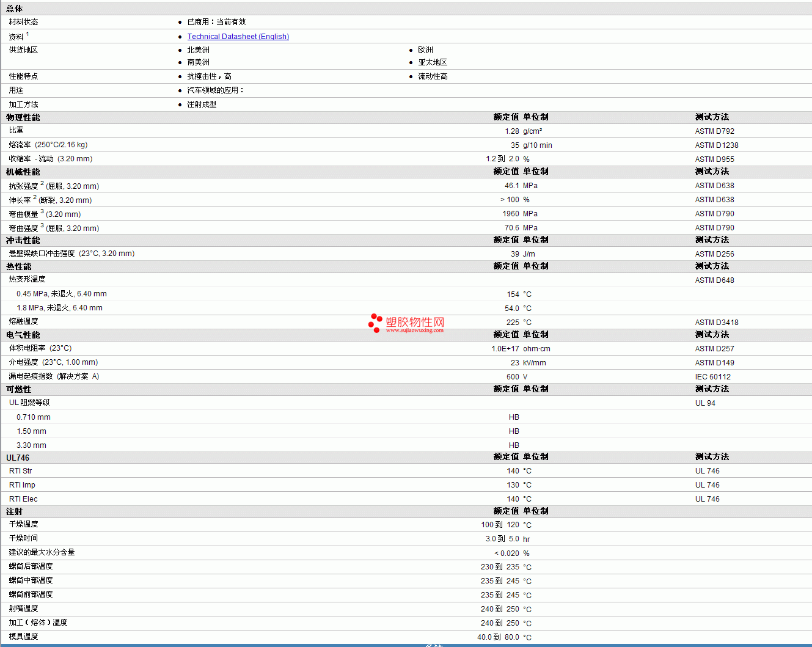
Task: Click the '可燃性' section header
Action: pos(19,389)
